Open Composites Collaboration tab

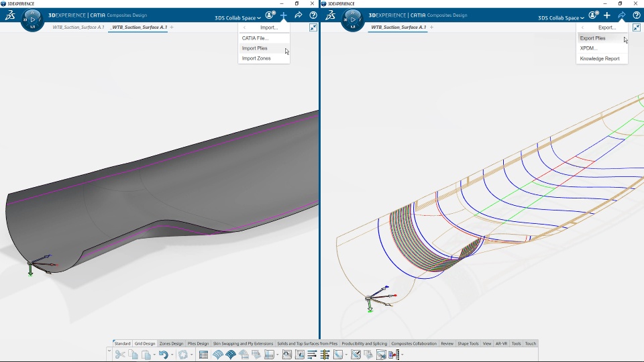tap(414, 343)
